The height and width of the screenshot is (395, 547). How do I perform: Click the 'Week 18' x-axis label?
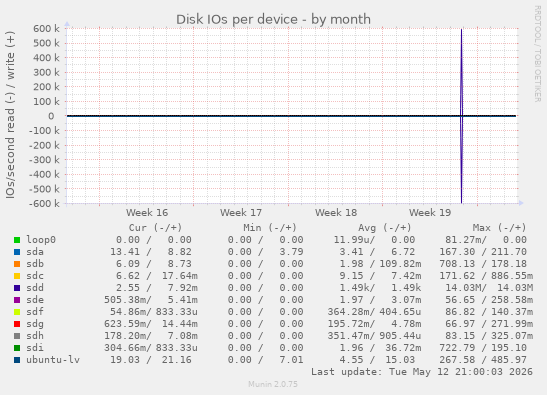(336, 213)
